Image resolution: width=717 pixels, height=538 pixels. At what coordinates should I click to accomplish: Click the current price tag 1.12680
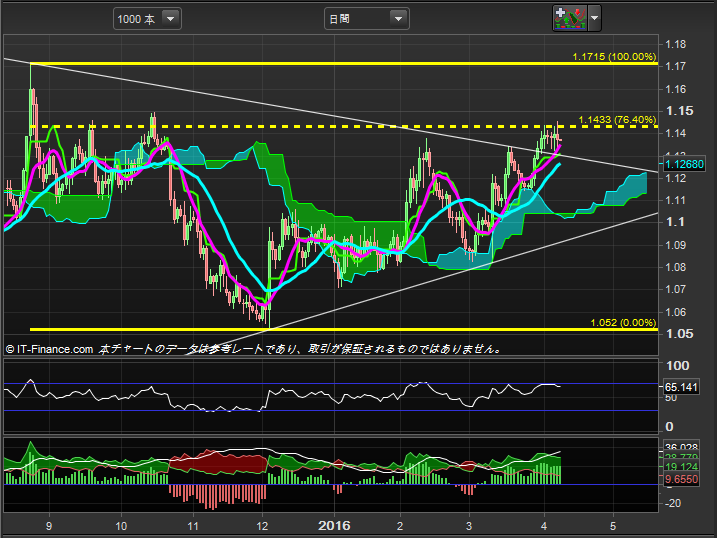tap(684, 164)
